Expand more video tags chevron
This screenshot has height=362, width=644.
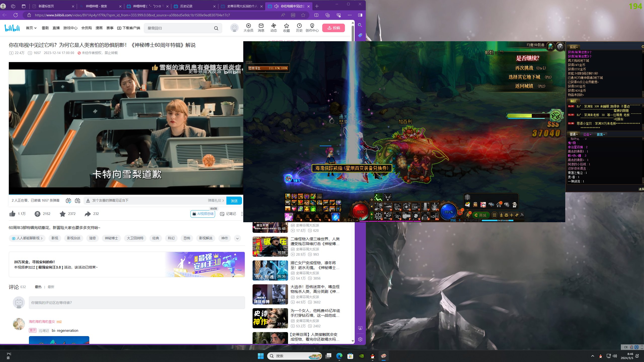click(x=237, y=238)
